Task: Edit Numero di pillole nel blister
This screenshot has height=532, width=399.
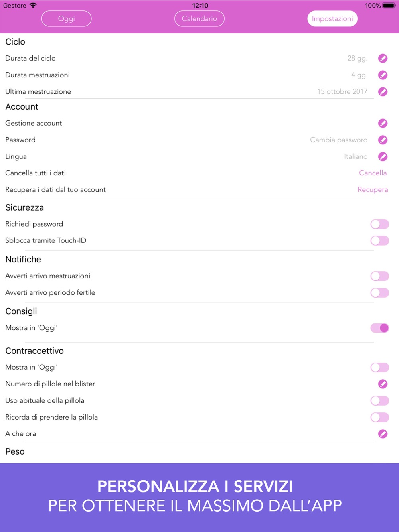Action: 383,384
